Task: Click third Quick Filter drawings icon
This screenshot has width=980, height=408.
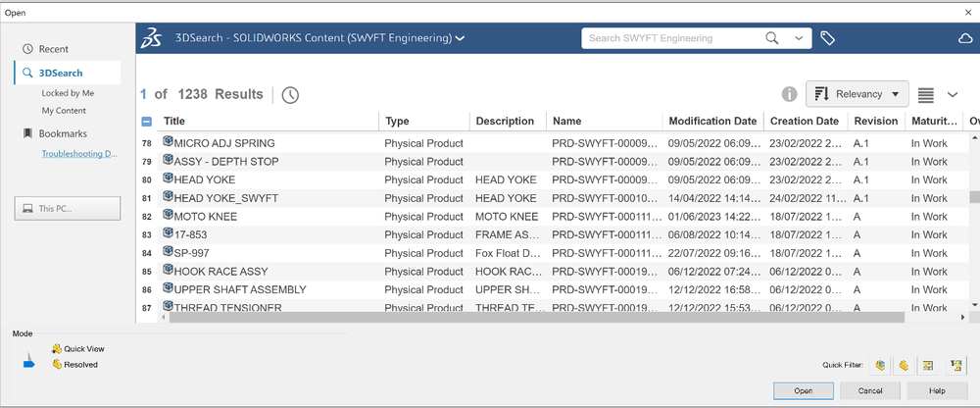Action: 927,365
